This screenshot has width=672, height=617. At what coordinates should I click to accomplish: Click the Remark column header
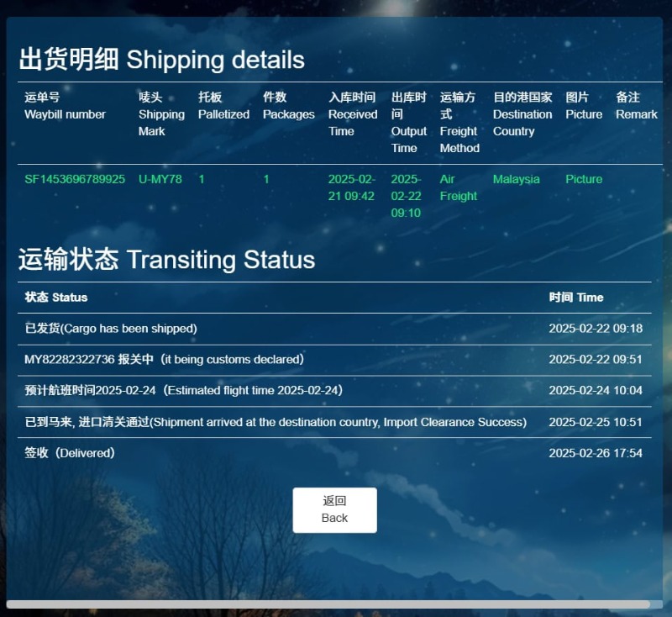(x=636, y=106)
